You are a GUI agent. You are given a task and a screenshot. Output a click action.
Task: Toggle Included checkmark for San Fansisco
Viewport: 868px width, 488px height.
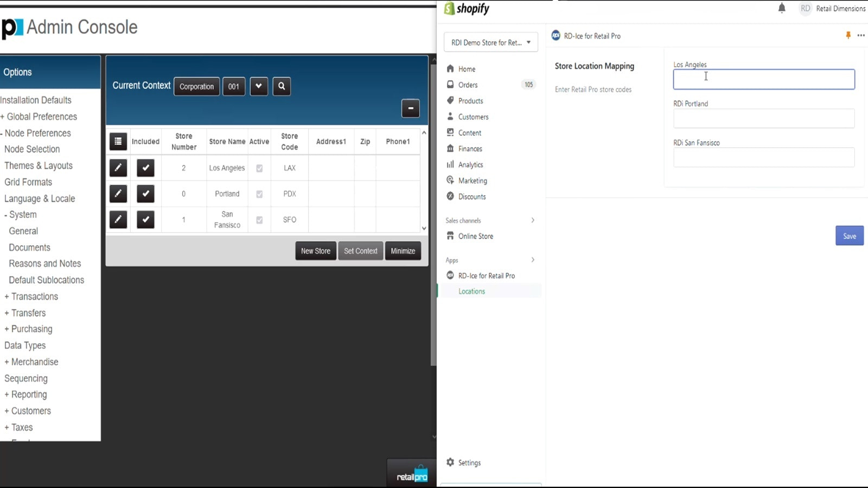tap(145, 219)
